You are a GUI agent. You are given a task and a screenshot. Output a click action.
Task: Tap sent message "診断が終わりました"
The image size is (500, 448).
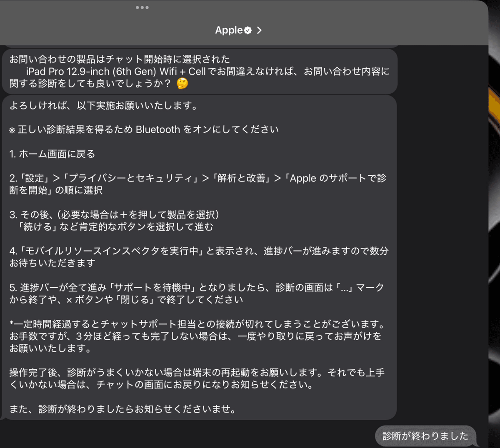pyautogui.click(x=425, y=436)
